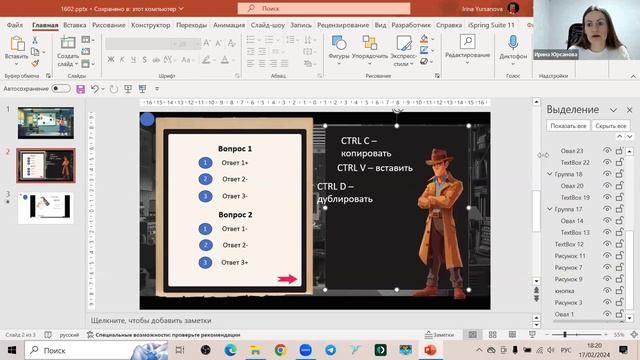
Task: Start the Диктофон microphone
Action: point(513,49)
